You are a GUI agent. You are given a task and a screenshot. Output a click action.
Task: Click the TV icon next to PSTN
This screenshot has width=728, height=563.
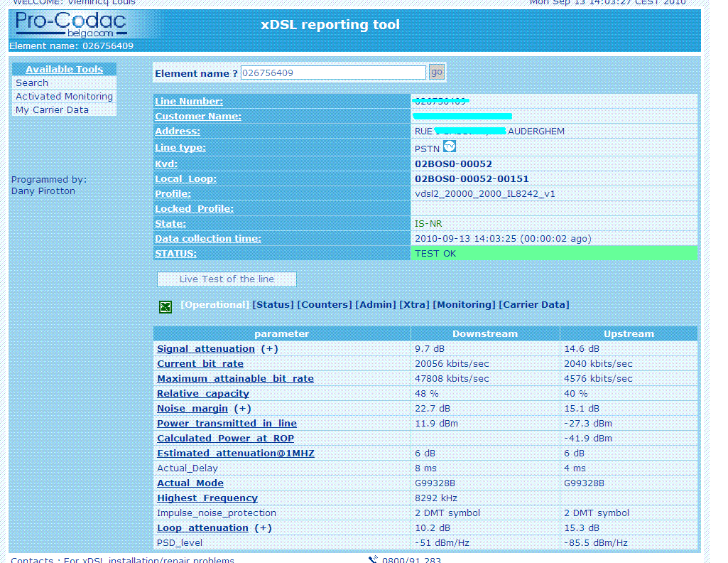[450, 146]
